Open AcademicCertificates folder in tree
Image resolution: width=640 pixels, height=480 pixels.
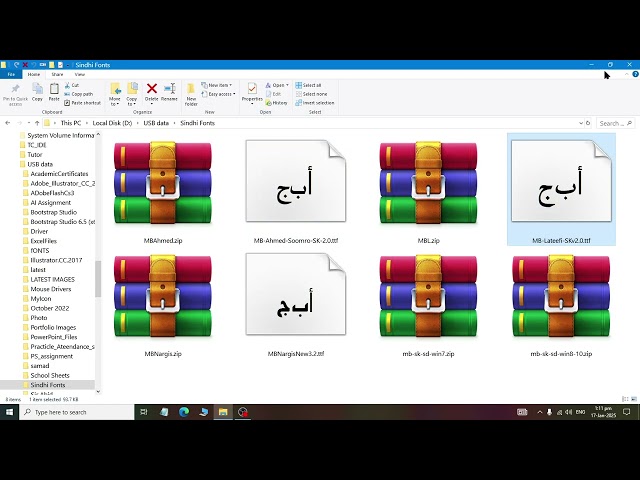pos(59,174)
